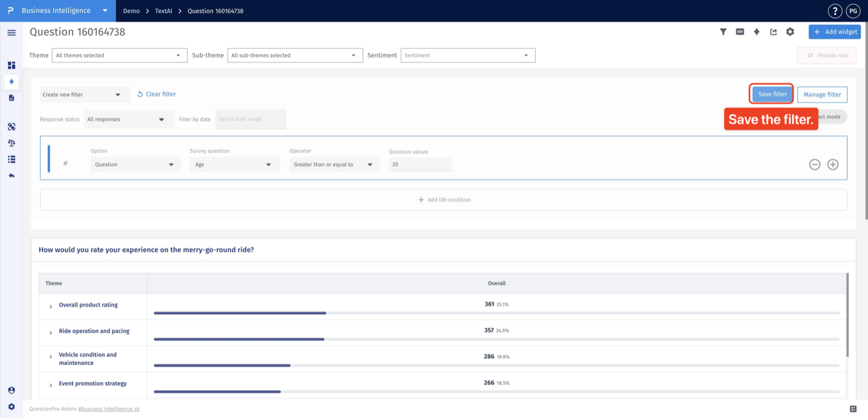Click the Question values input field
The height and width of the screenshot is (420, 868).
click(420, 164)
